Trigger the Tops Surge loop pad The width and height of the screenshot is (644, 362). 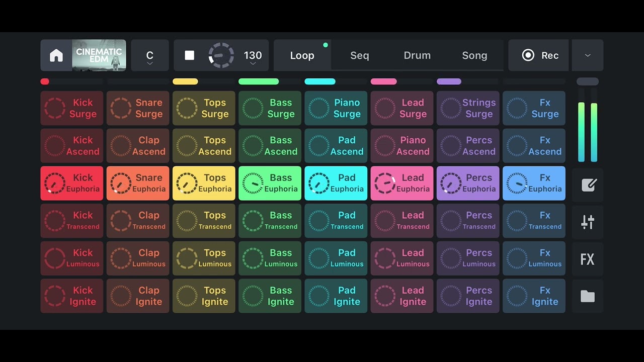click(x=204, y=108)
